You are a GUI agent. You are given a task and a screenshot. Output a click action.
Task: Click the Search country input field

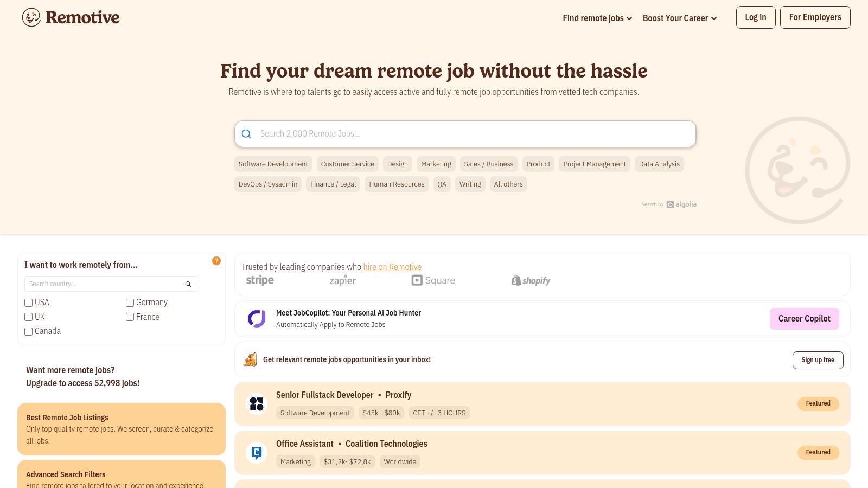pyautogui.click(x=112, y=284)
